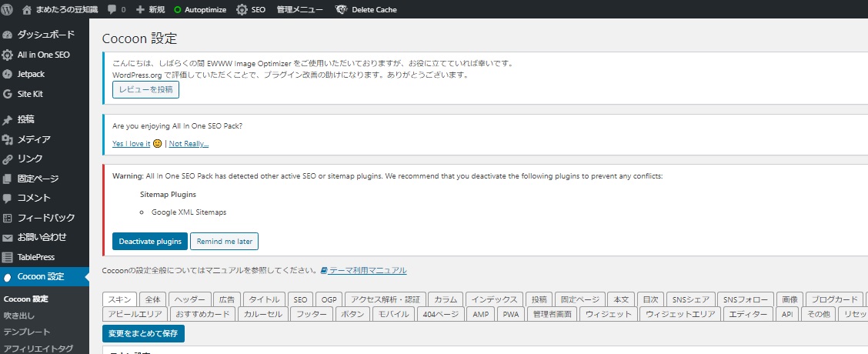The image size is (868, 354).
Task: Click the Jetpack sidebar icon
Action: pyautogui.click(x=7, y=74)
